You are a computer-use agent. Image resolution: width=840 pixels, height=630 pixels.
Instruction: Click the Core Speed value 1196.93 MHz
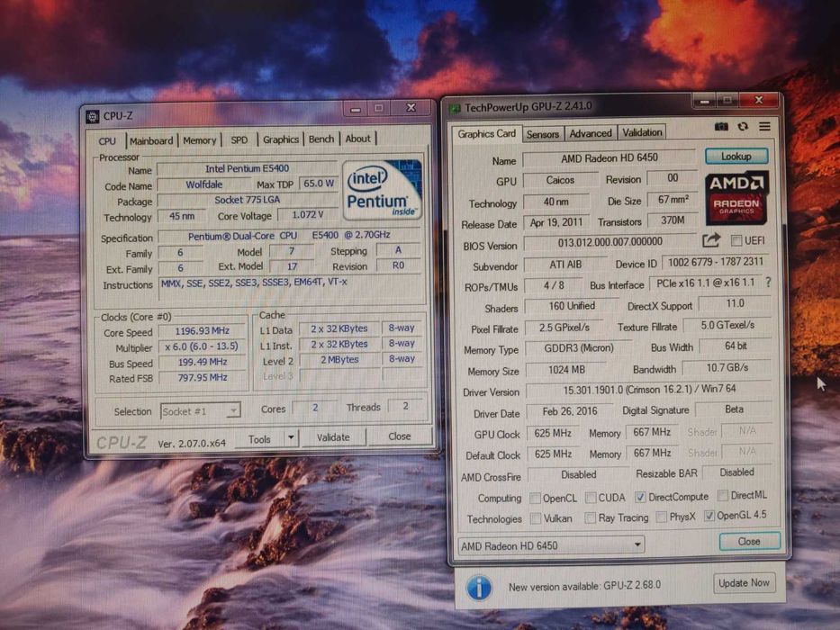click(x=203, y=331)
